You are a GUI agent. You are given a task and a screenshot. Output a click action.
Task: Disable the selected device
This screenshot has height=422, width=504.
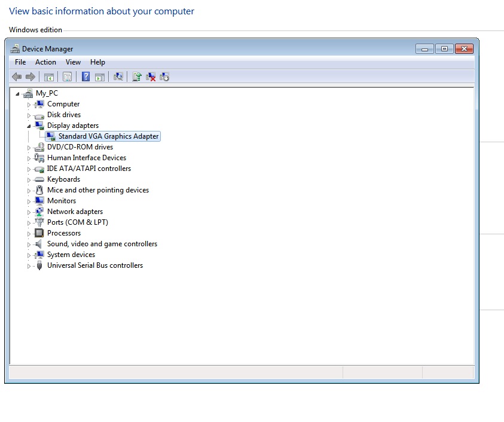[164, 77]
